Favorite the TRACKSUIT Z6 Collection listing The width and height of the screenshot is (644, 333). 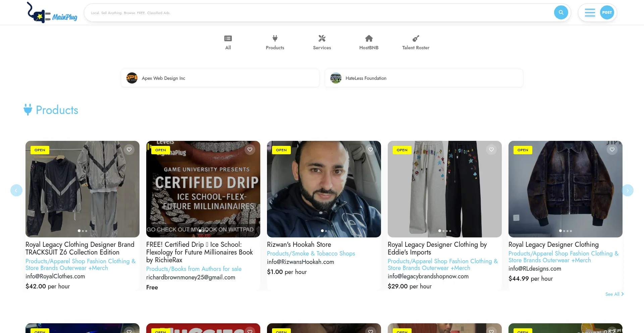pyautogui.click(x=129, y=150)
